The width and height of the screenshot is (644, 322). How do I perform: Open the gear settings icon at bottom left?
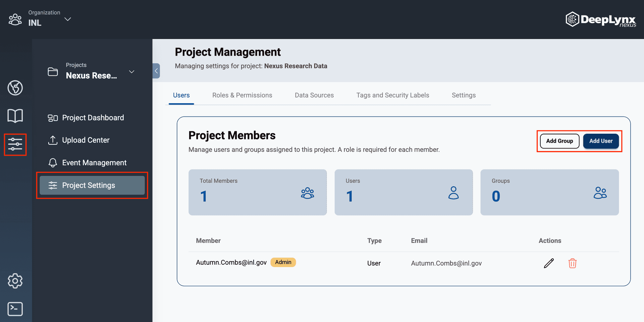tap(15, 281)
